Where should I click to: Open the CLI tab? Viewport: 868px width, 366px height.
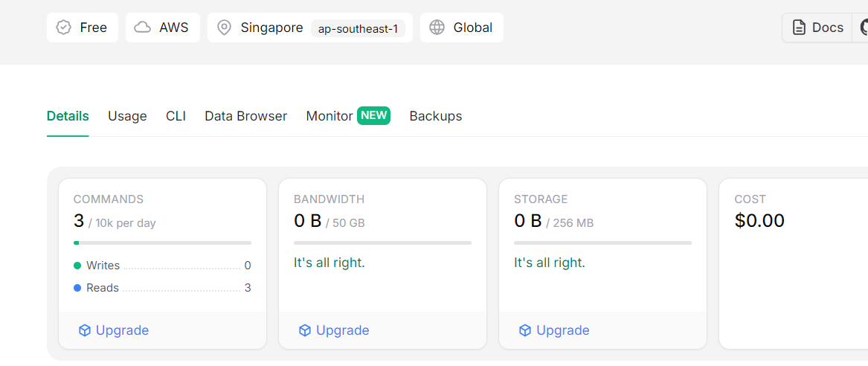[x=176, y=116]
